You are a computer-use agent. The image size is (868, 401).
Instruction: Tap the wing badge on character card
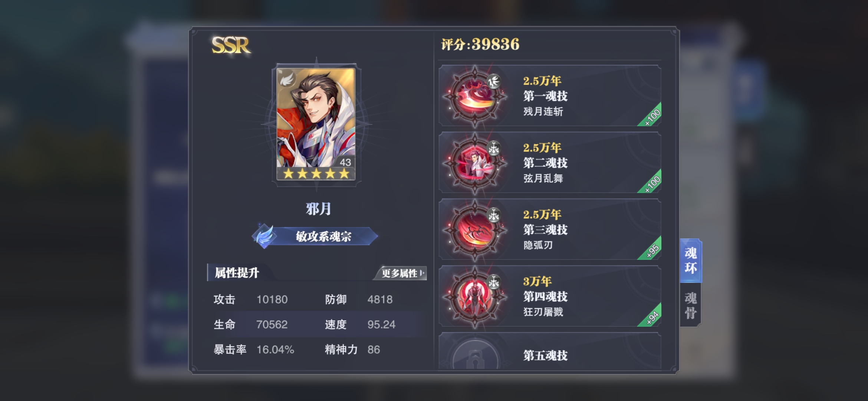click(286, 79)
